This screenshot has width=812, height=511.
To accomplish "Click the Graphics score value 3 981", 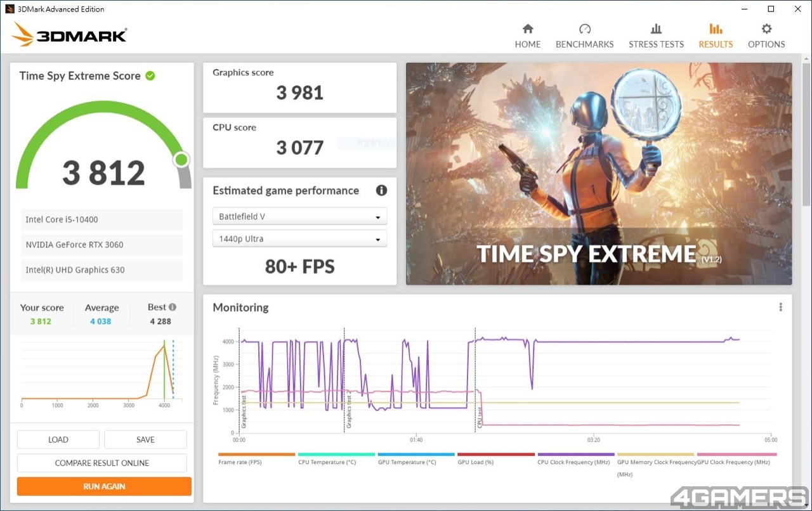I will [300, 93].
